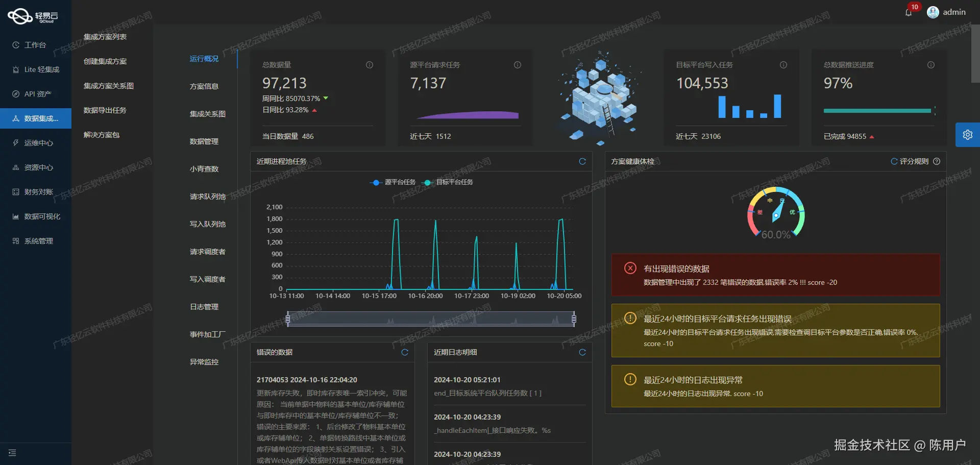Click the 有出现错误的数据 alert card
The width and height of the screenshot is (980, 465).
[776, 275]
